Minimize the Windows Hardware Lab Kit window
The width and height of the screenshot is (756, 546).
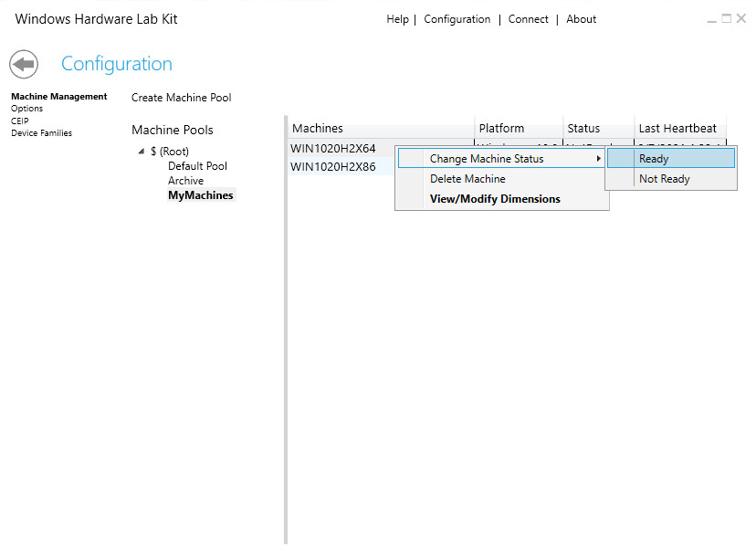(x=711, y=19)
